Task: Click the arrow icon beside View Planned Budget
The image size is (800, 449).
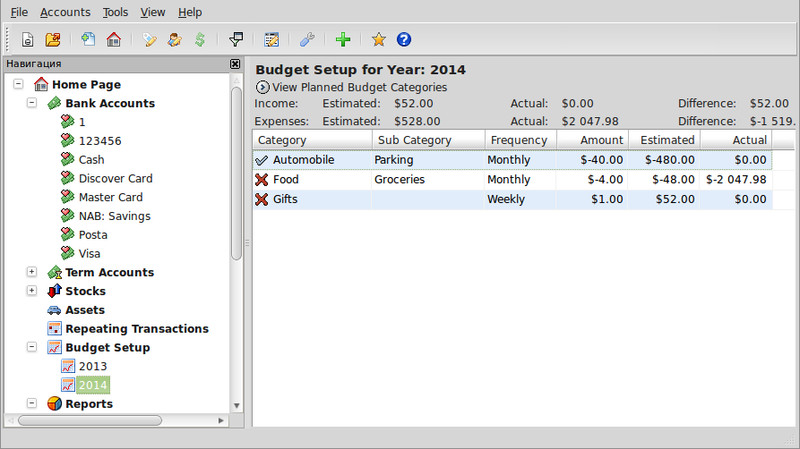Action: pos(262,87)
